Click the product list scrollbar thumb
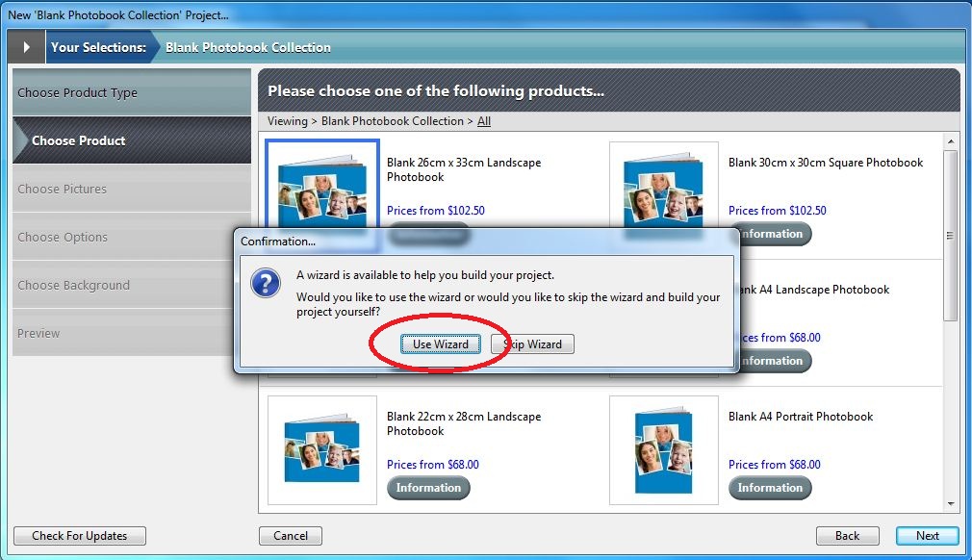Screen dimensions: 972x560 pyautogui.click(x=951, y=236)
